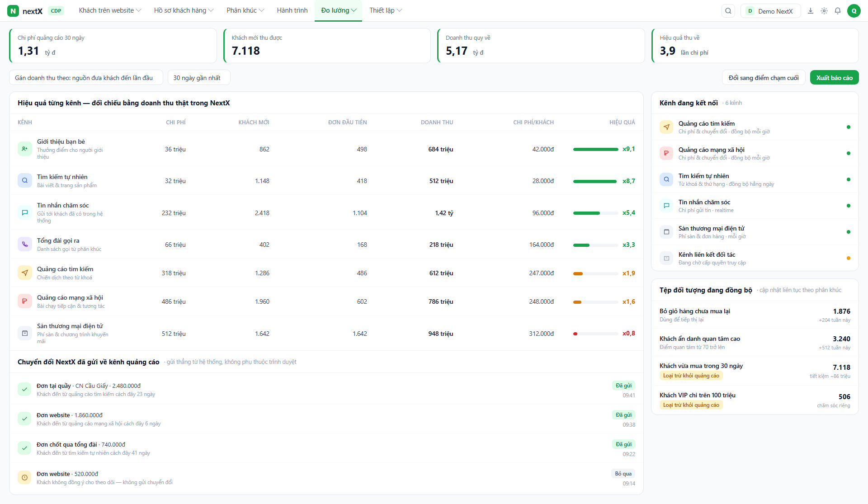Viewport: 868px width, 504px height.
Task: Sort by the HIỆU QUẢ column header
Action: (x=622, y=122)
